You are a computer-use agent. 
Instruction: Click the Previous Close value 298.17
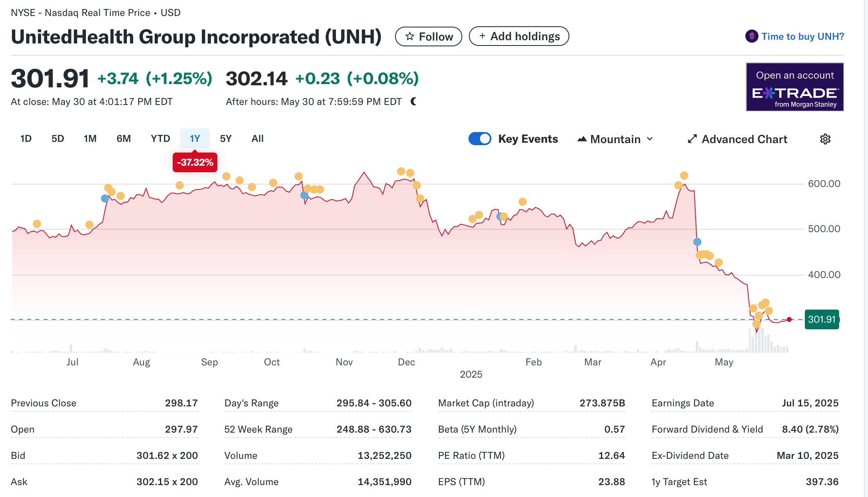pyautogui.click(x=181, y=403)
